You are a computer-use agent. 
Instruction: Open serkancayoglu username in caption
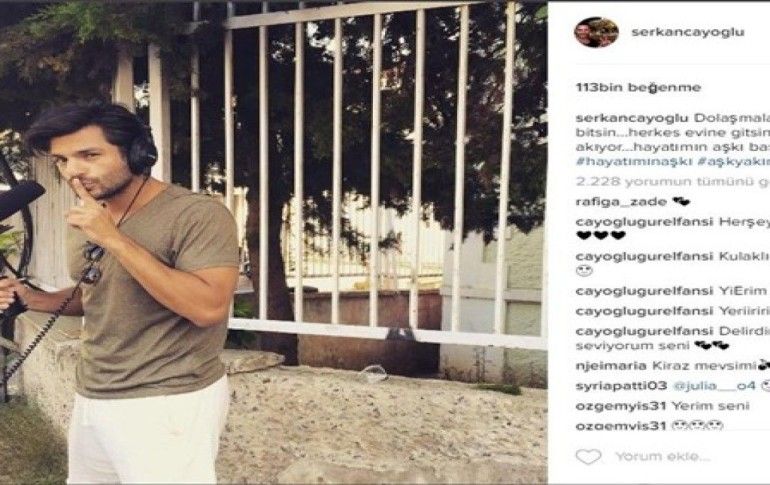(632, 118)
